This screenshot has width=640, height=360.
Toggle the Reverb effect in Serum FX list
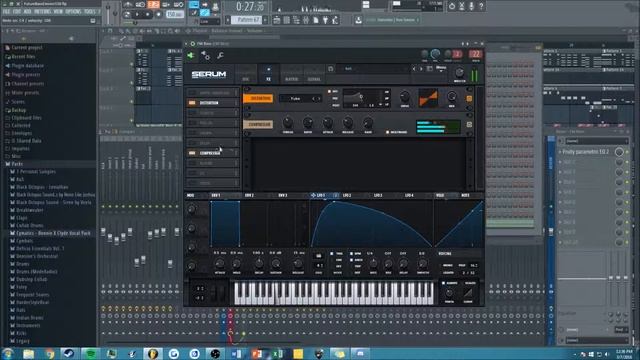[192, 163]
